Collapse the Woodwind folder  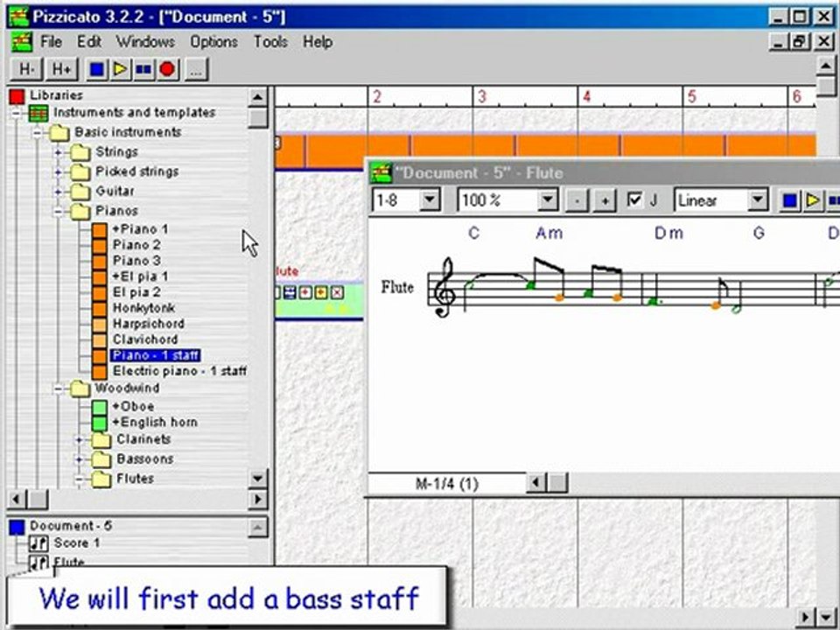click(58, 388)
